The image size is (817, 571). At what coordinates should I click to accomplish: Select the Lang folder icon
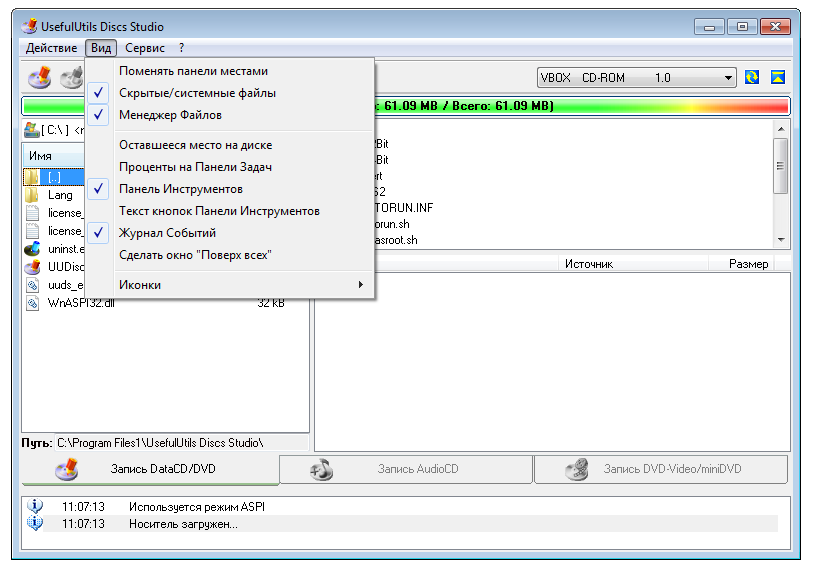(32, 195)
